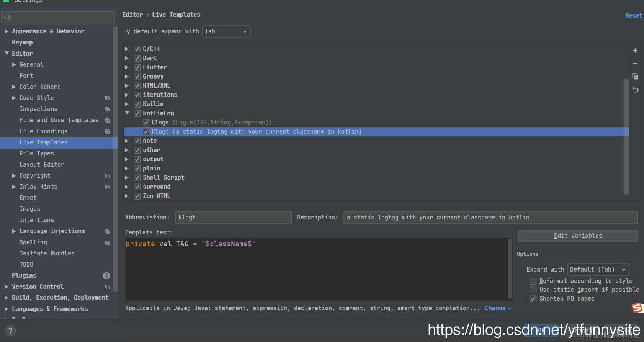Go to File Types settings
The width and height of the screenshot is (644, 342).
37,154
